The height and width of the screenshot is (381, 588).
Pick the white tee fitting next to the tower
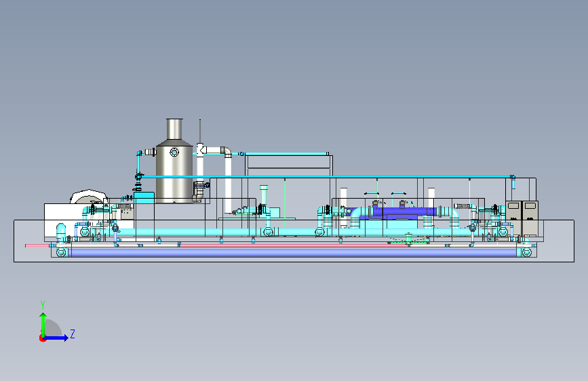click(x=201, y=150)
